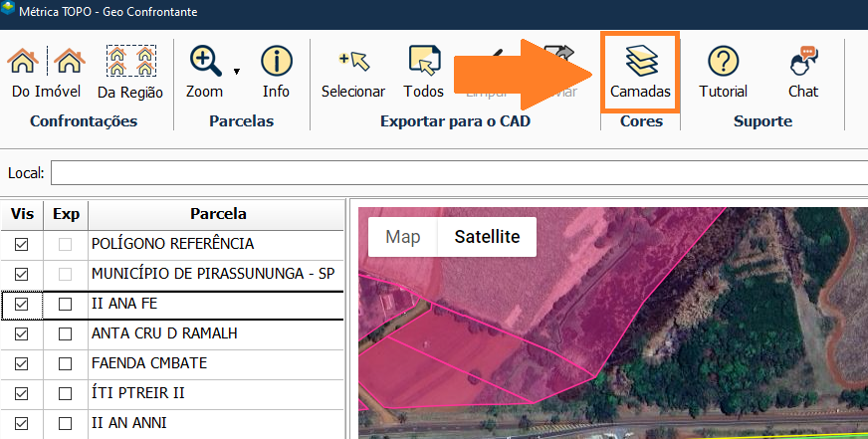The height and width of the screenshot is (439, 868).
Task: Hide the POLÍGONO REFERÊNCIA layer
Action: click(21, 244)
